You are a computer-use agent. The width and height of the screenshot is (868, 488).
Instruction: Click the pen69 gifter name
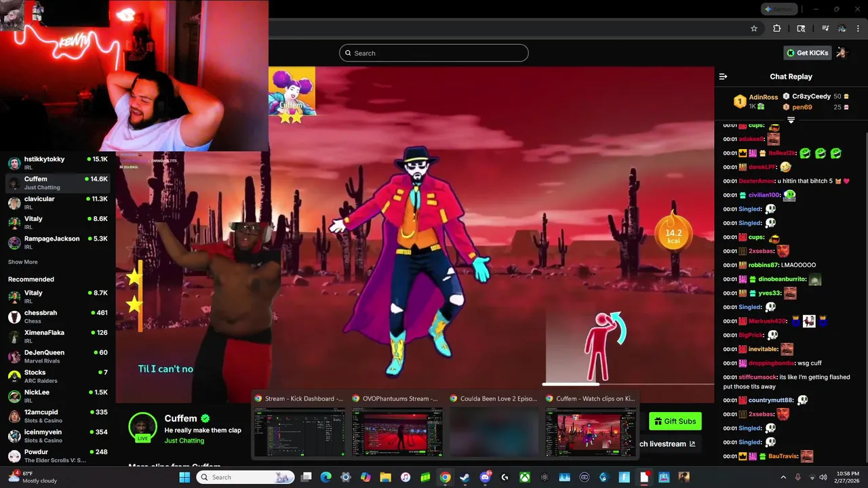pyautogui.click(x=802, y=107)
